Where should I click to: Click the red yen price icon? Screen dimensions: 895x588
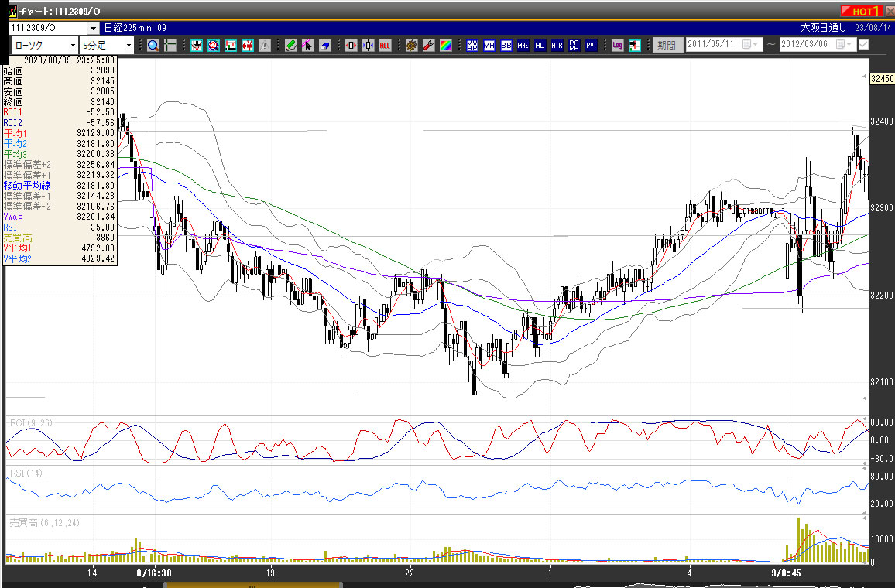pyautogui.click(x=248, y=46)
